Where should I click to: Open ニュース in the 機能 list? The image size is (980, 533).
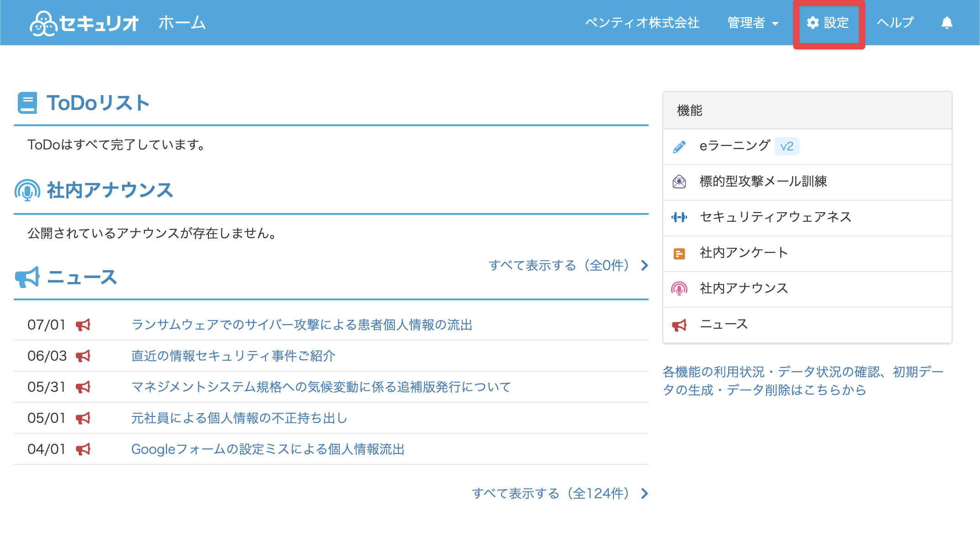[x=807, y=325]
